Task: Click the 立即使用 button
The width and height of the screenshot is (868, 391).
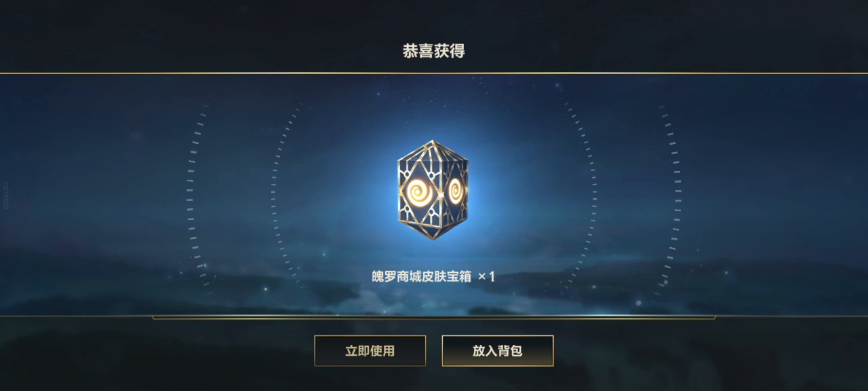Action: pos(370,351)
